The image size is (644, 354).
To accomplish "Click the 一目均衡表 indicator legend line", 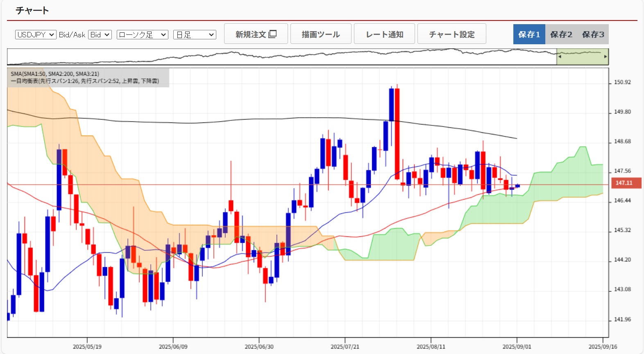I will click(x=85, y=81).
